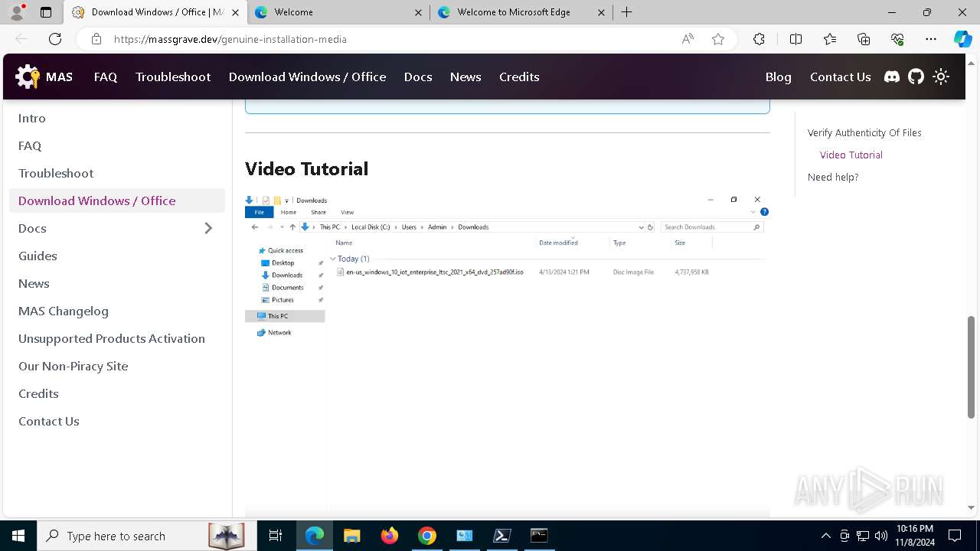Screen dimensions: 980x551
Task: Select Troubleshoot in the sidebar
Action: pos(117,173)
